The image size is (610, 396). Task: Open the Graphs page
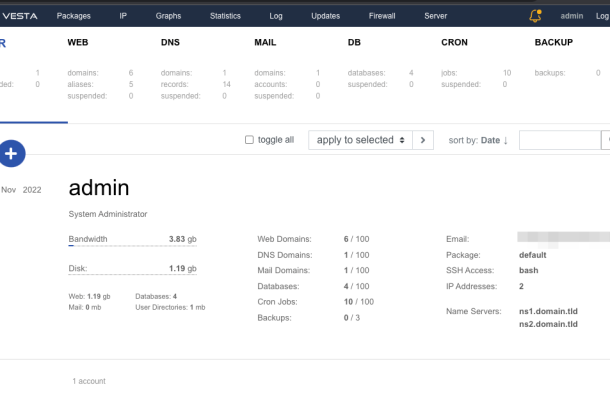(168, 16)
